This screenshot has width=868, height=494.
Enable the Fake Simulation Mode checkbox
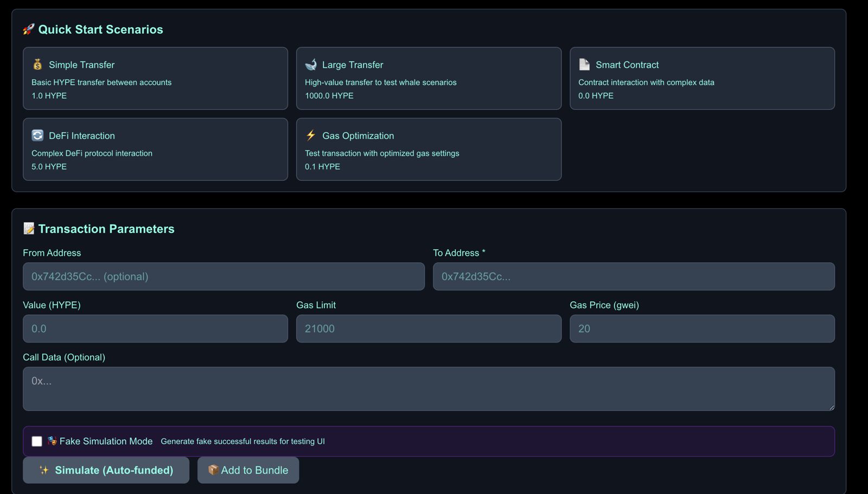point(37,441)
